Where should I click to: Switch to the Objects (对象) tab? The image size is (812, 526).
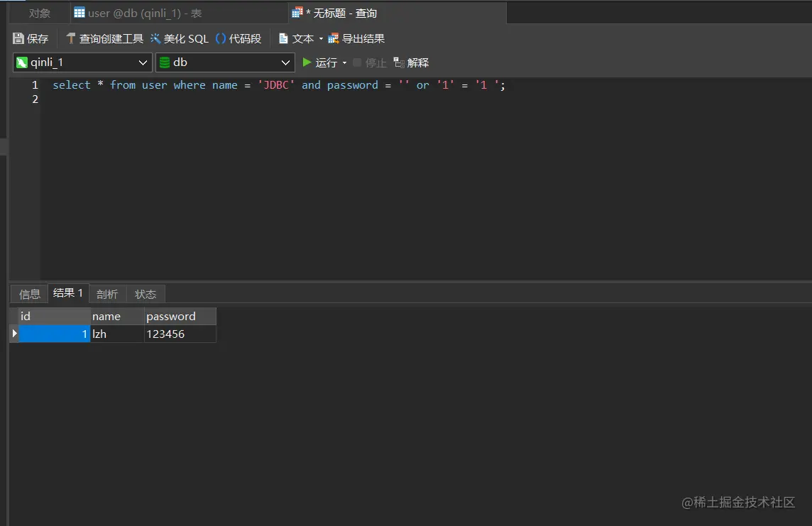click(x=39, y=13)
